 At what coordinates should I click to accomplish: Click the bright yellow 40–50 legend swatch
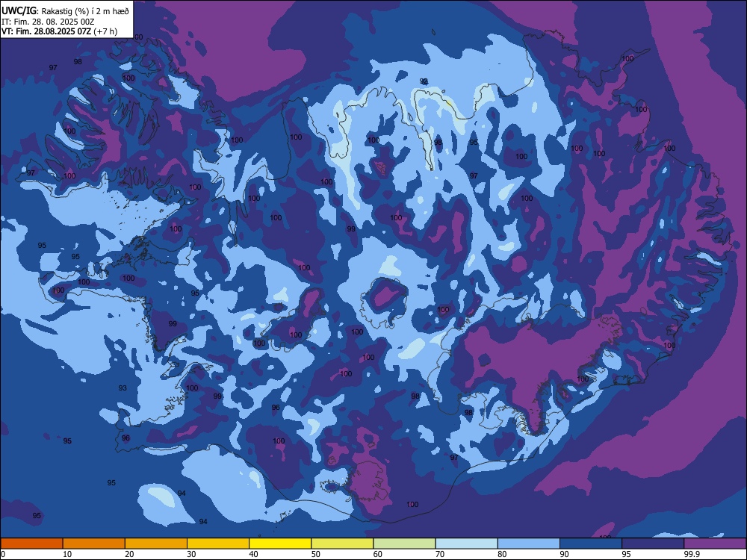[x=280, y=544]
